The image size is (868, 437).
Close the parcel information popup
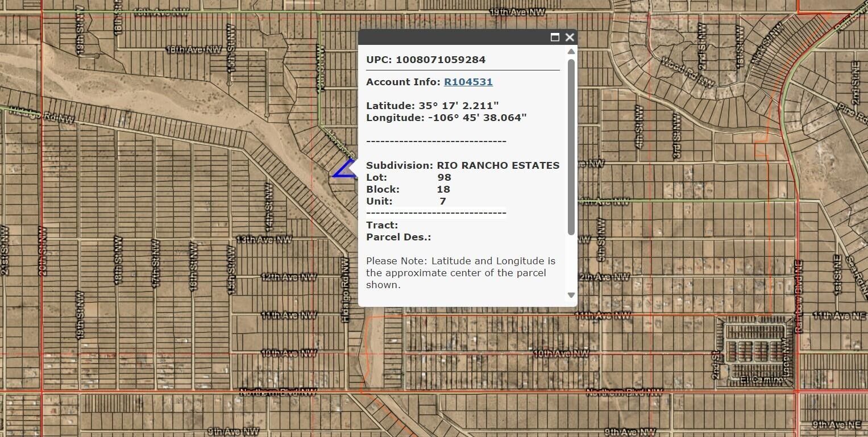[x=569, y=37]
